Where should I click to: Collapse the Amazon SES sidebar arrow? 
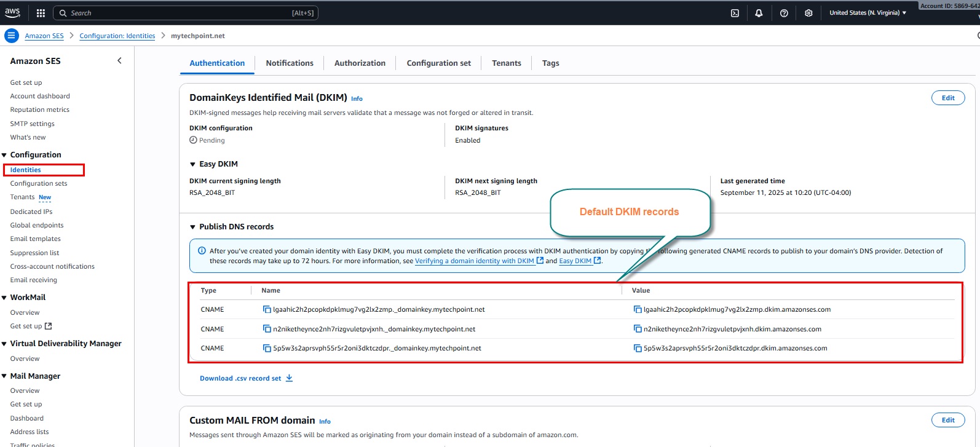[119, 60]
